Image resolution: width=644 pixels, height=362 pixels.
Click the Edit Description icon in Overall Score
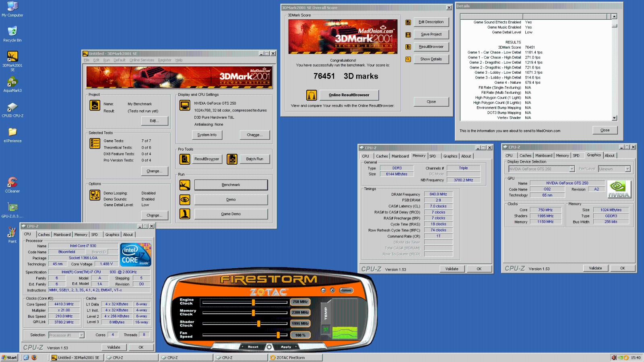pos(408,23)
